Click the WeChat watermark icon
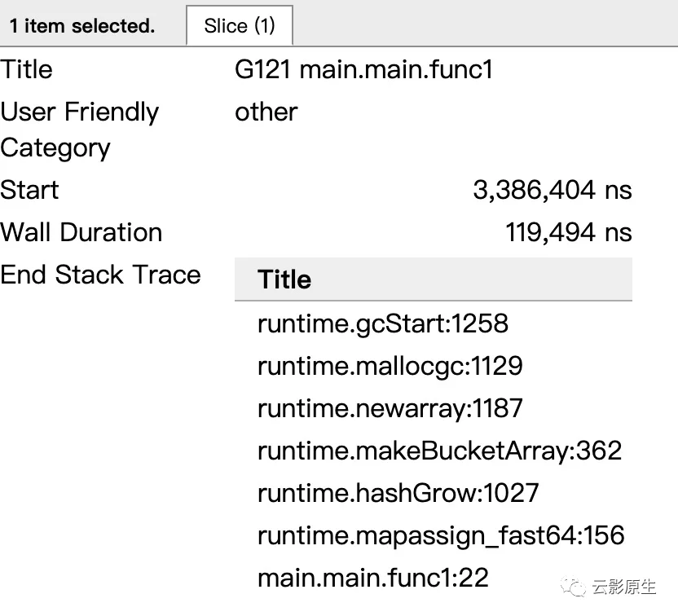This screenshot has height=616, width=678. click(x=577, y=588)
